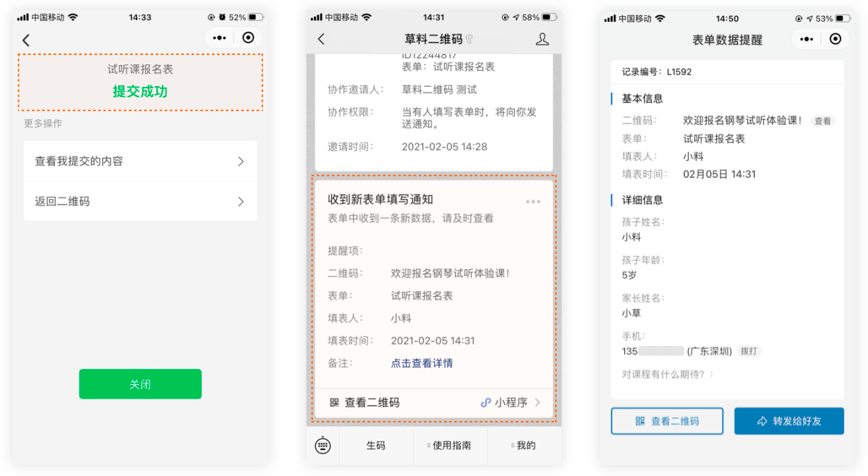Tap the back arrow on submission success screen
This screenshot has width=868, height=476.
coord(26,41)
